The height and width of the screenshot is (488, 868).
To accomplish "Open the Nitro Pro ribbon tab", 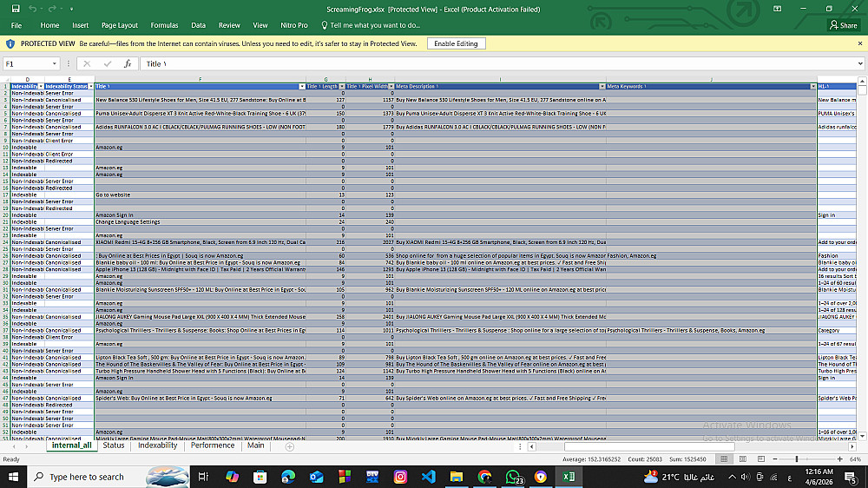I will click(294, 25).
